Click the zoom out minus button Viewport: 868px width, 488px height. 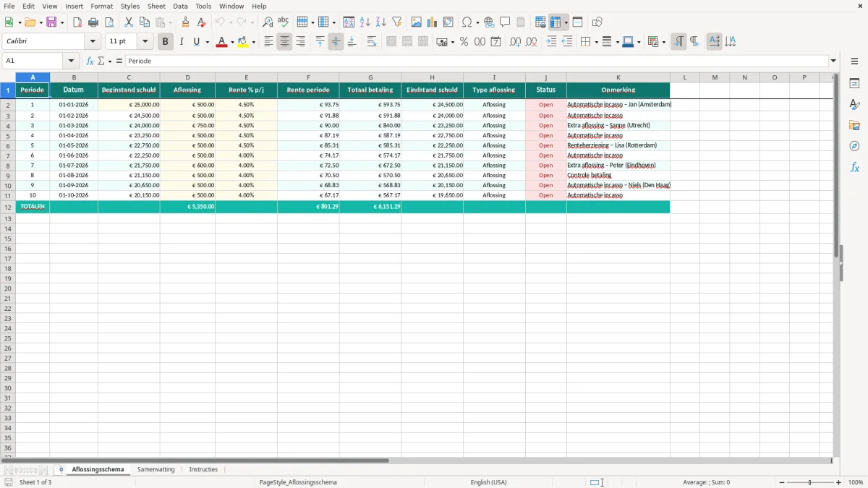click(782, 482)
